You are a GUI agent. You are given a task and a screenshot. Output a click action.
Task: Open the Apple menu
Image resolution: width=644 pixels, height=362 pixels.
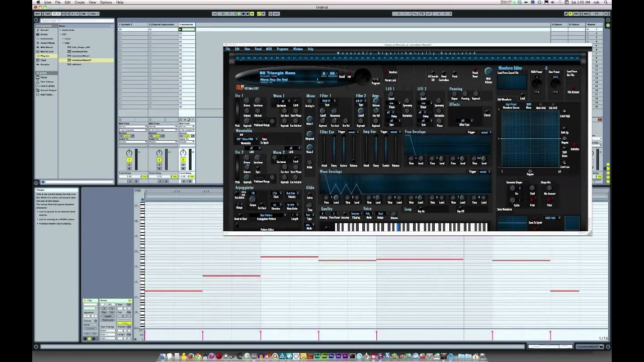(38, 2)
